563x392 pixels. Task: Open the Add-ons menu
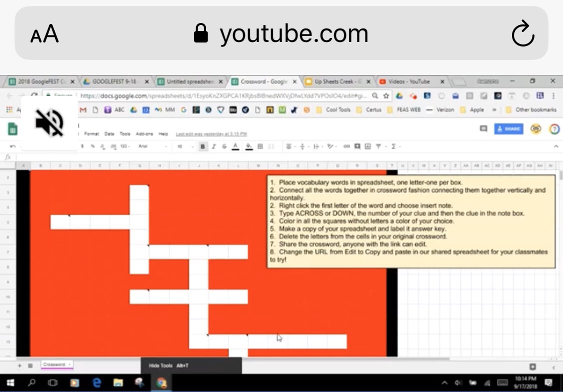pyautogui.click(x=144, y=134)
